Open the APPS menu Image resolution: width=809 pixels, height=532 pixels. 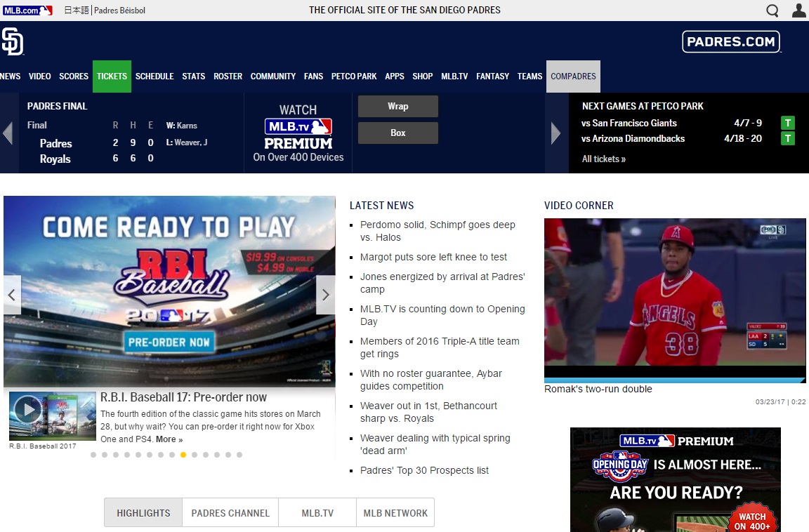(x=395, y=77)
